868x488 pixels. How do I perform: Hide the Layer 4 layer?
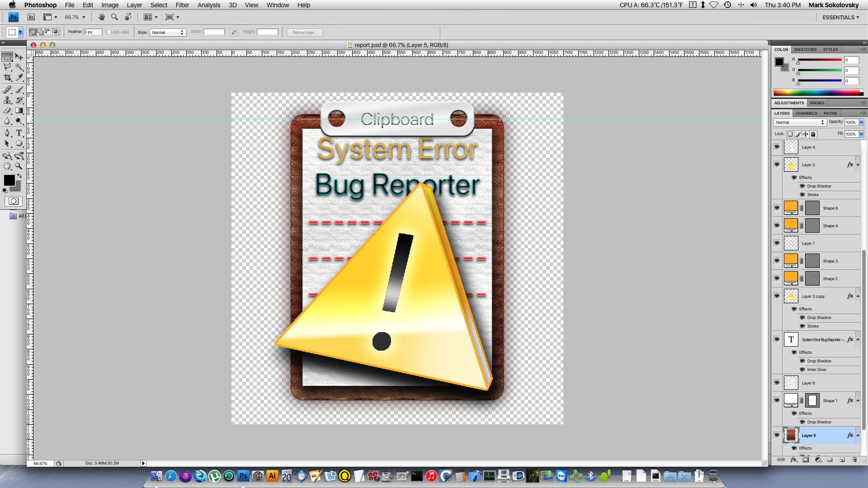pos(777,147)
